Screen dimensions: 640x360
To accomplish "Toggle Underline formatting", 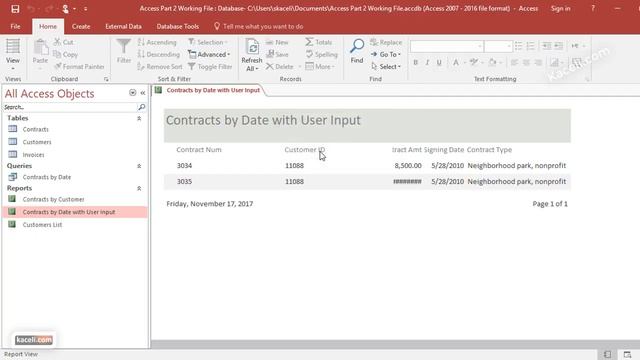I will pos(439,62).
